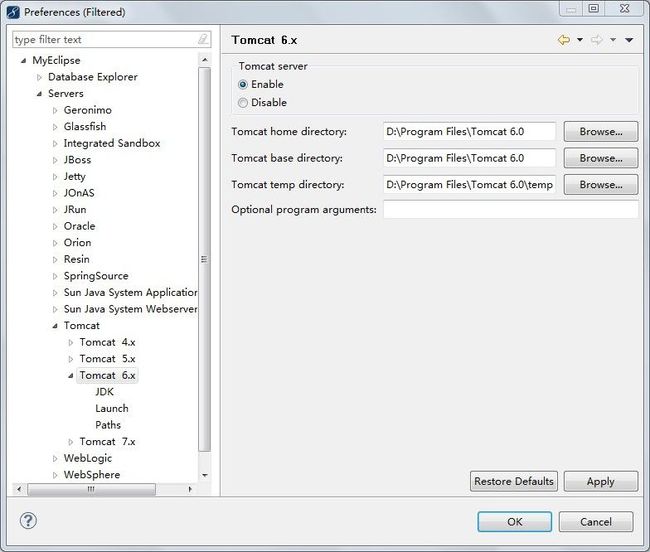This screenshot has width=650, height=552.
Task: Select Integrated Sandbox in the tree
Action: (112, 143)
